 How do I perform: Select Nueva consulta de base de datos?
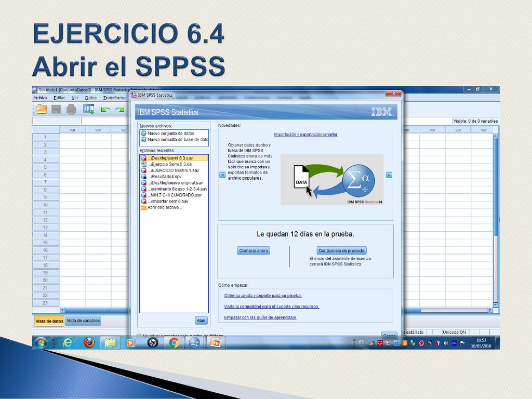pos(174,139)
